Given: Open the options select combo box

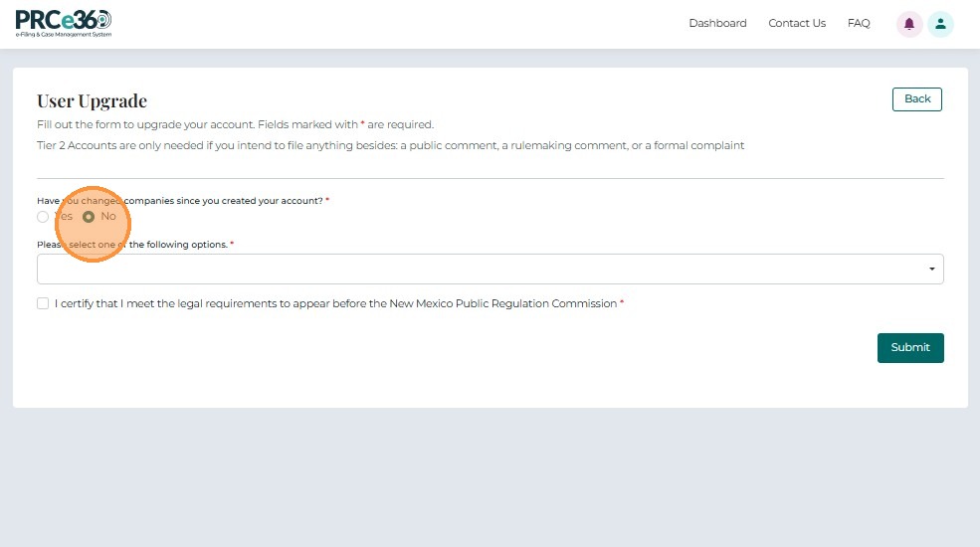Looking at the screenshot, I should [x=478, y=269].
